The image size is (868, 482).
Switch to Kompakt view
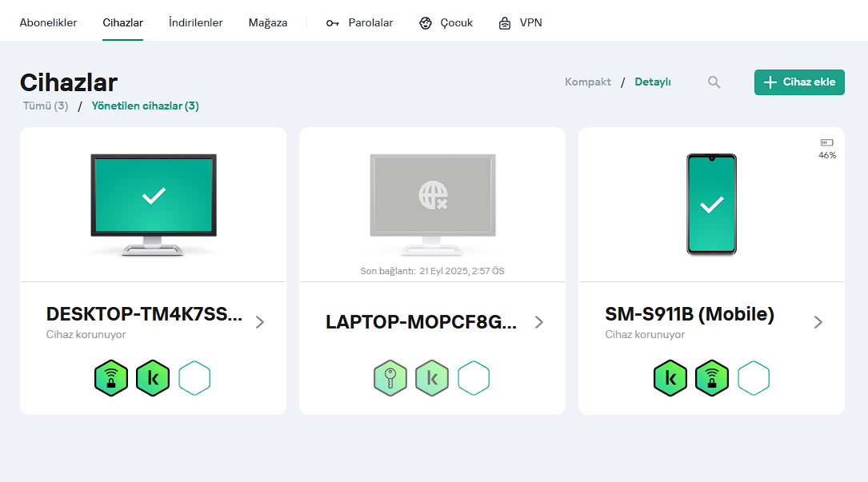click(588, 82)
